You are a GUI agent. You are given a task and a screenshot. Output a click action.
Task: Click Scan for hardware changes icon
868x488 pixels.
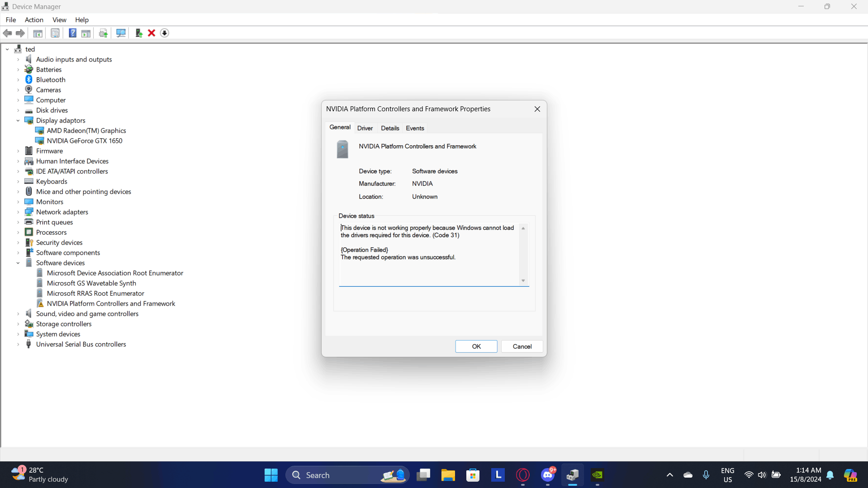click(121, 33)
